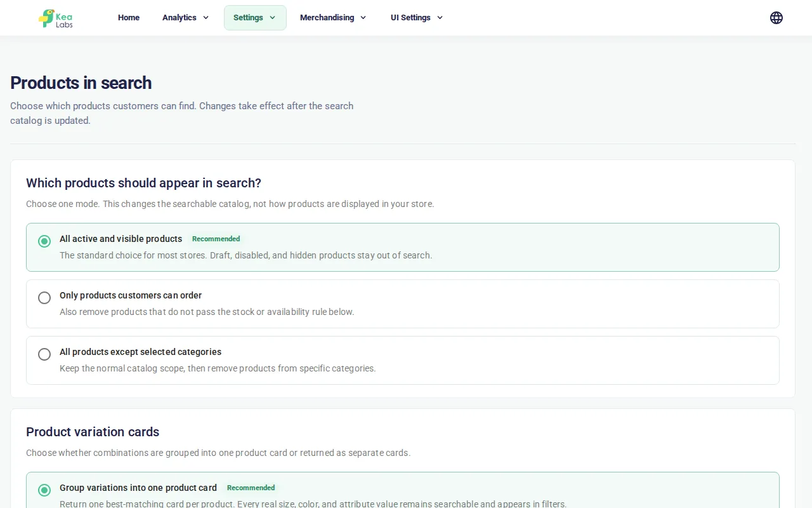Expand the chevron next to UI Settings
The height and width of the screenshot is (508, 812).
440,18
